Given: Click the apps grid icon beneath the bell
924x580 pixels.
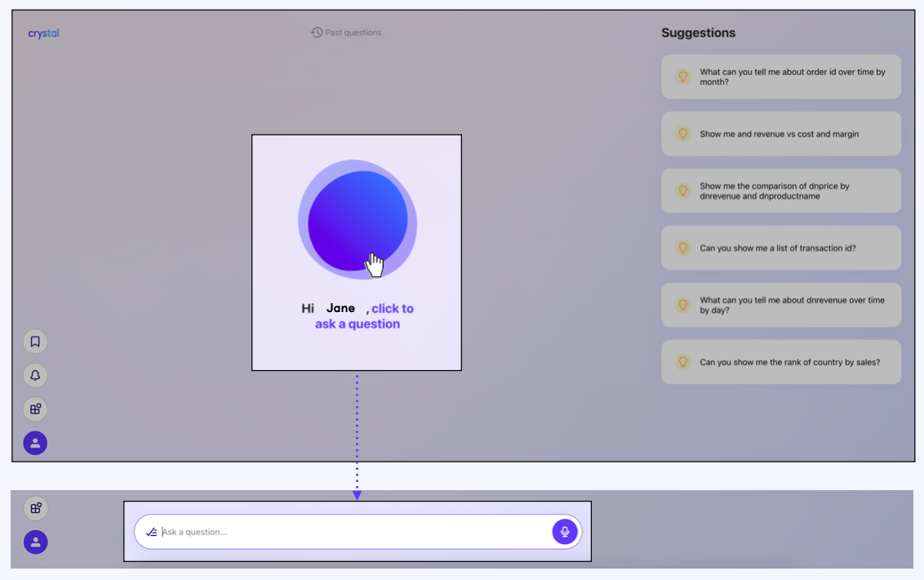Looking at the screenshot, I should [35, 409].
